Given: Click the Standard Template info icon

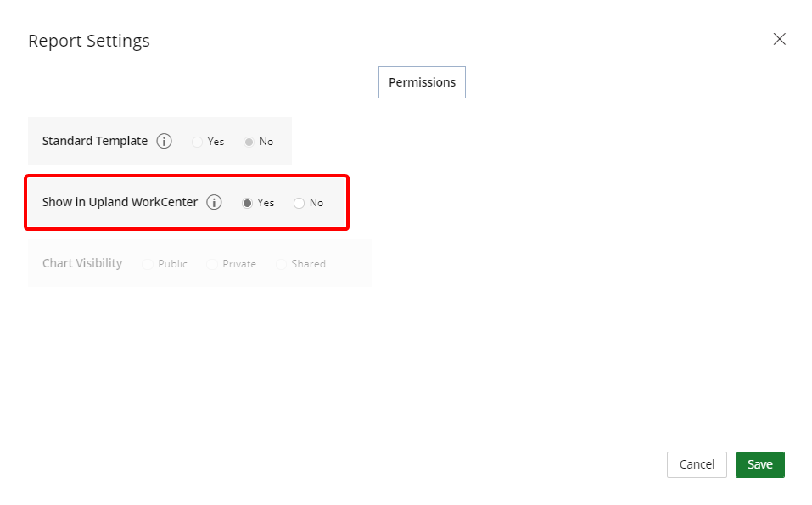Looking at the screenshot, I should point(164,141).
